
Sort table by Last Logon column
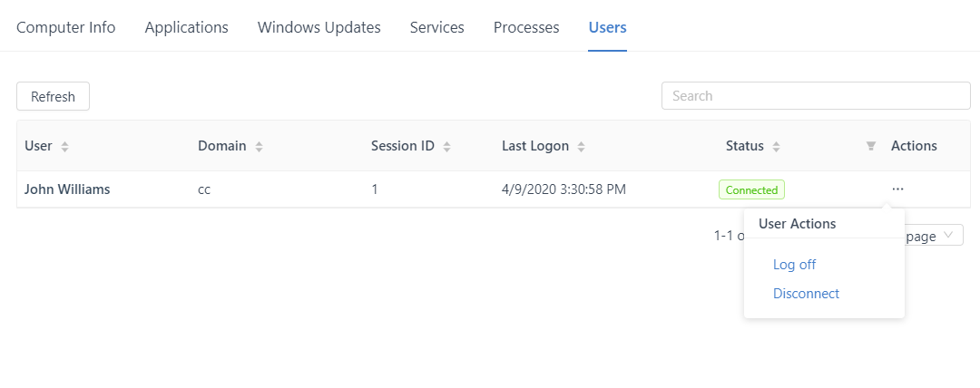click(582, 146)
